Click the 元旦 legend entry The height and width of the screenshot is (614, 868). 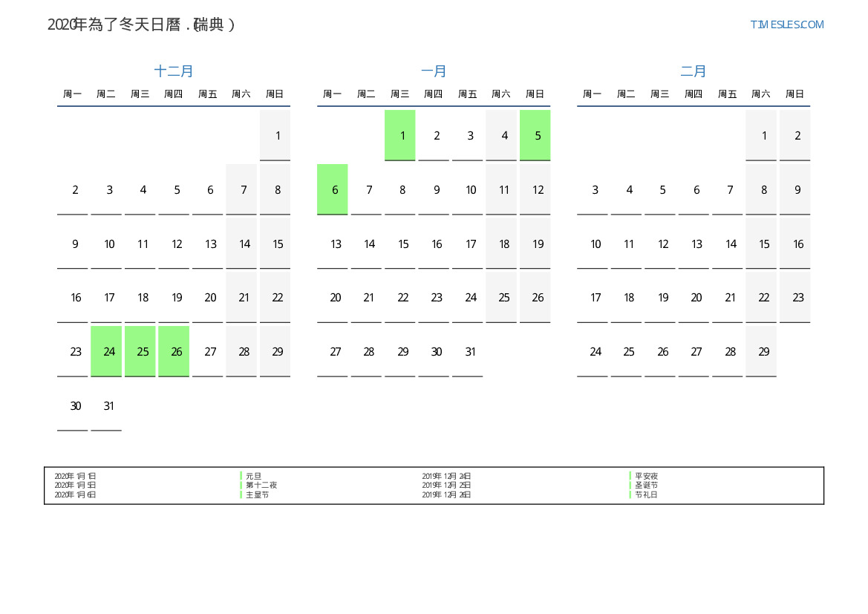point(253,476)
